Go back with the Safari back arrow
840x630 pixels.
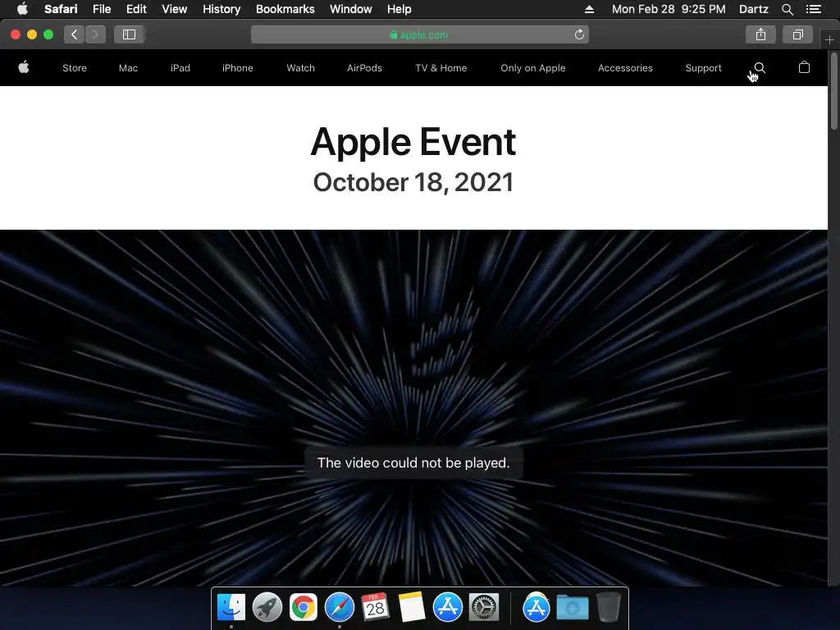pyautogui.click(x=74, y=34)
